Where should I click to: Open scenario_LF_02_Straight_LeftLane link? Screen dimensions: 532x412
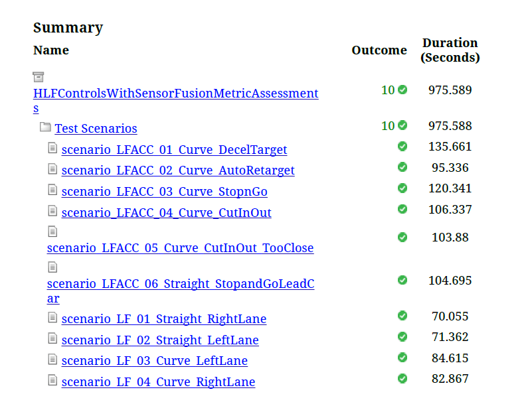click(160, 340)
